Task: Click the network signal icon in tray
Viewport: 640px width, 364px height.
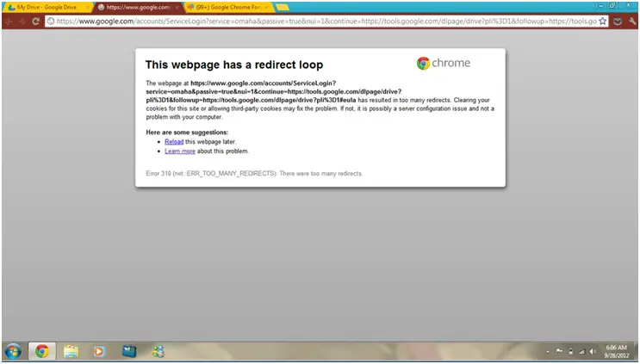Action: pyautogui.click(x=581, y=351)
